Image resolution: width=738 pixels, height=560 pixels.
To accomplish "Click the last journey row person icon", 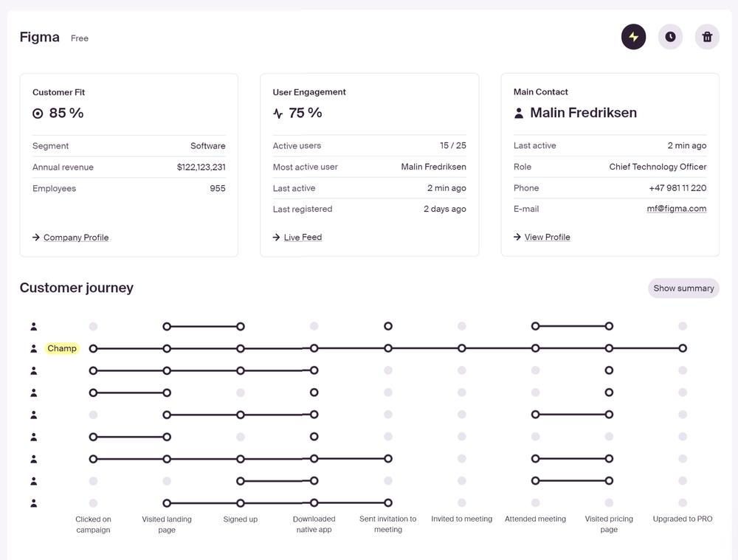I will [34, 503].
